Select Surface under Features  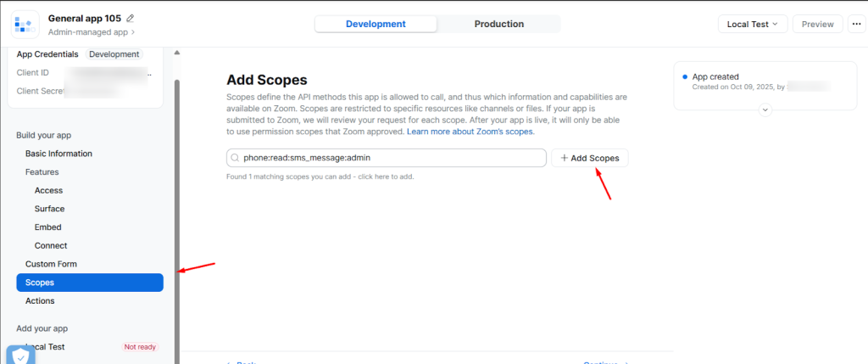pyautogui.click(x=49, y=209)
